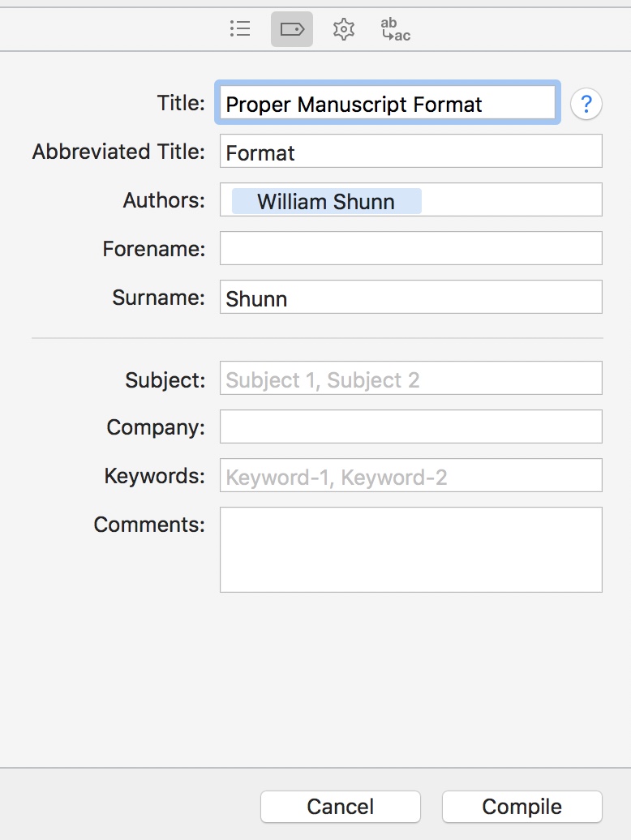Click the Comments label text
The height and width of the screenshot is (840, 631).
point(149,525)
